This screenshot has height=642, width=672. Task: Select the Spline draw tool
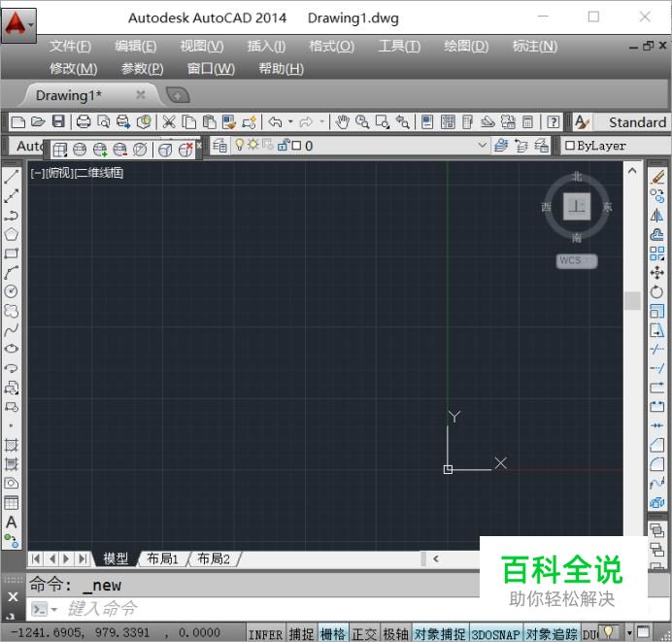click(x=11, y=329)
